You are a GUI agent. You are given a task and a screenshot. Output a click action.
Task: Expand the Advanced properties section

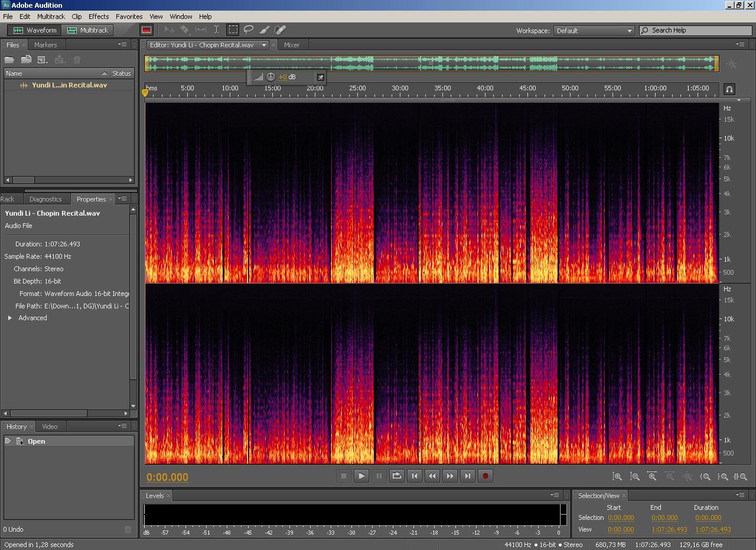(x=10, y=318)
